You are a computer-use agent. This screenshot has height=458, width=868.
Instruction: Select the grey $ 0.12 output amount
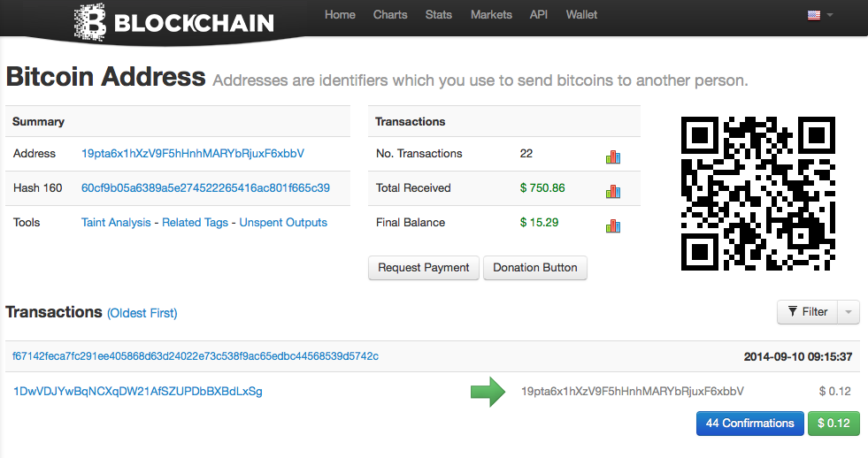tap(834, 392)
